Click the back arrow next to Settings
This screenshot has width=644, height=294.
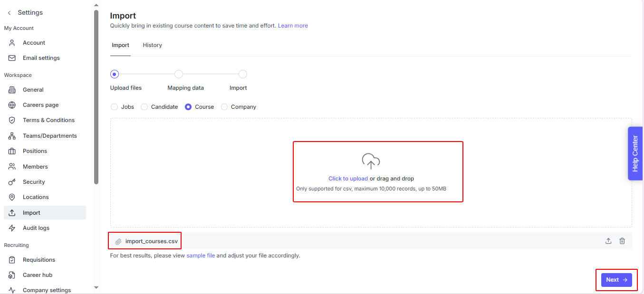coord(9,13)
